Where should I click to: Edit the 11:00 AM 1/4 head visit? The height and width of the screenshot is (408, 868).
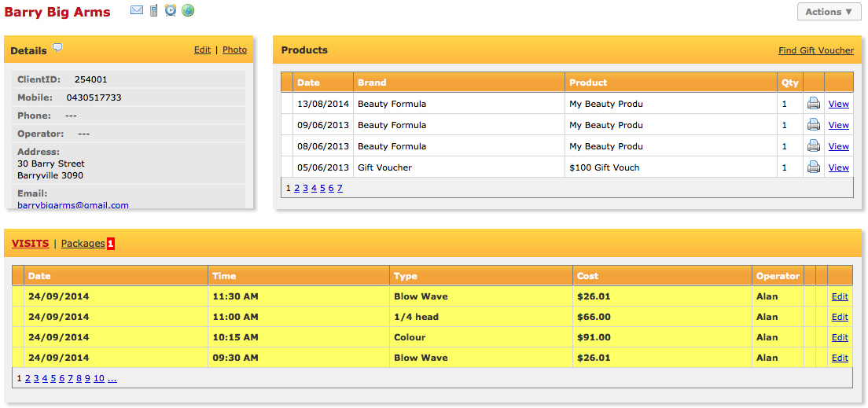coord(840,317)
